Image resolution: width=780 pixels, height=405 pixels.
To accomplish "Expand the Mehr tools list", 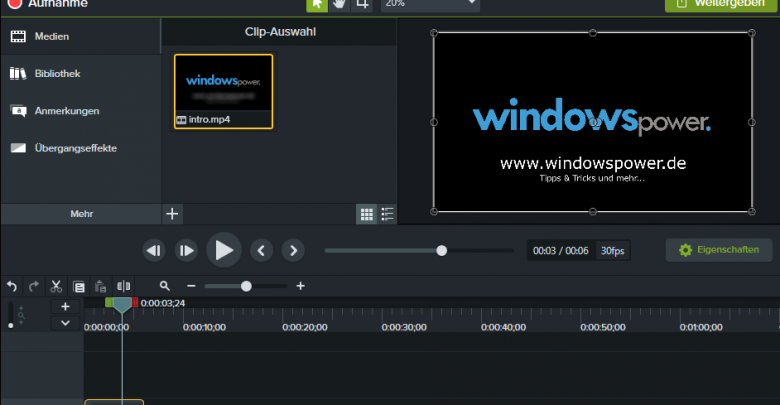I will (x=81, y=214).
